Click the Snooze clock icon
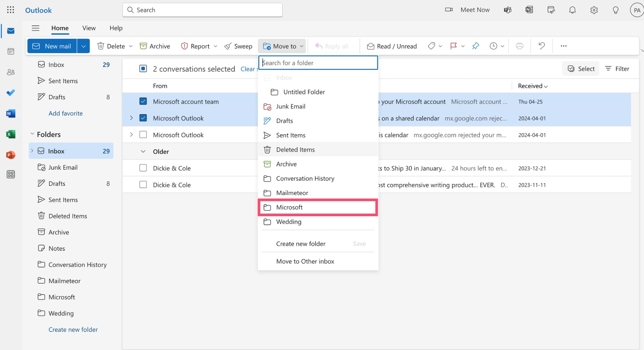 [493, 46]
